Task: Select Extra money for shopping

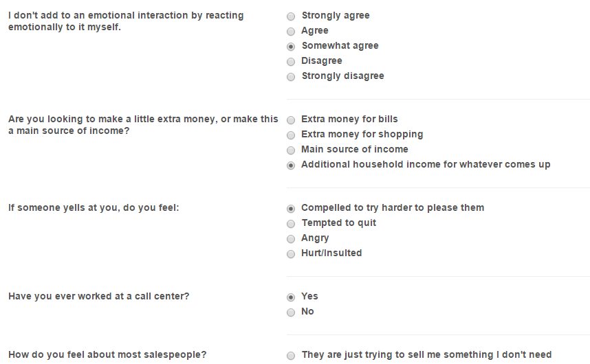Action: [x=291, y=135]
